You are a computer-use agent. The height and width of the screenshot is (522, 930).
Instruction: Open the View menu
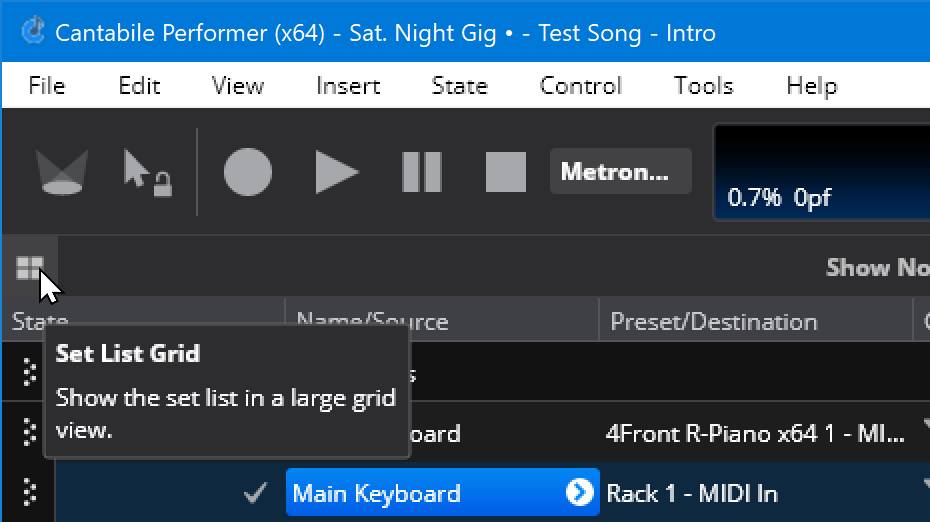click(238, 86)
